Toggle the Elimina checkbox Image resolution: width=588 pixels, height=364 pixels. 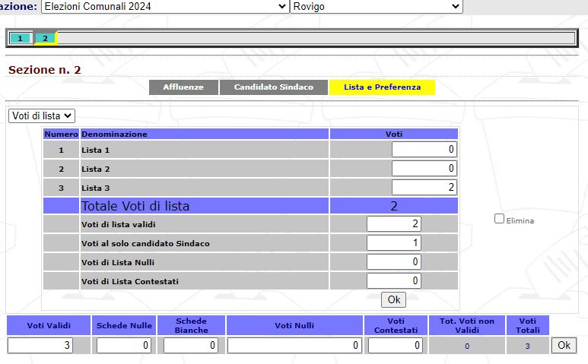point(500,219)
